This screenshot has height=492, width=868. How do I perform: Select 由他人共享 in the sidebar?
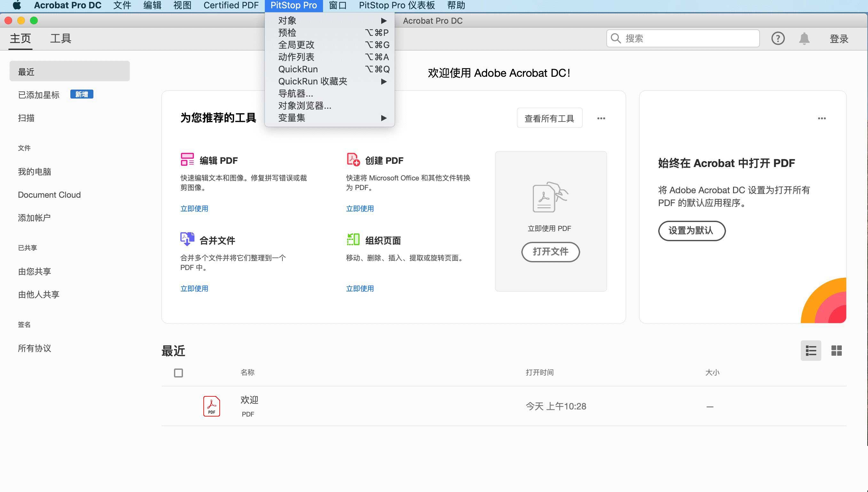(39, 294)
